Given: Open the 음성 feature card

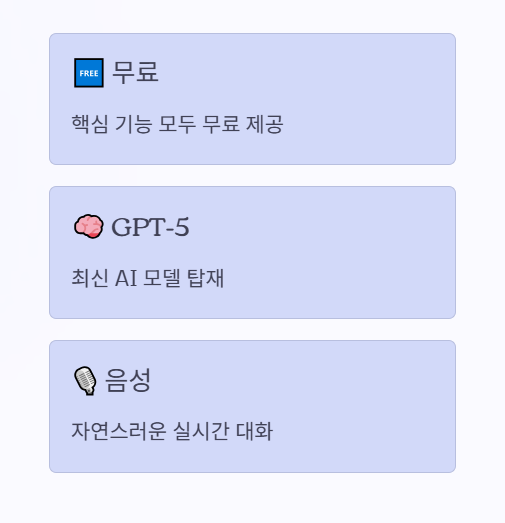Looking at the screenshot, I should (252, 406).
